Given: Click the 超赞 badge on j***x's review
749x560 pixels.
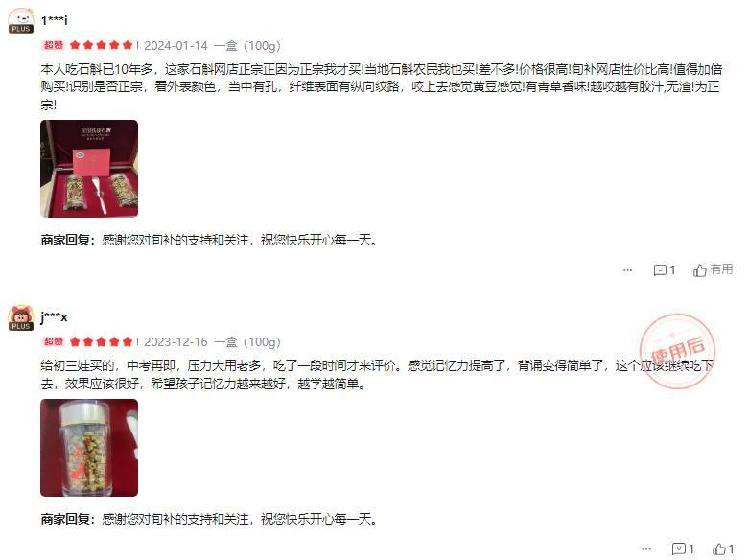Looking at the screenshot, I should tap(54, 341).
